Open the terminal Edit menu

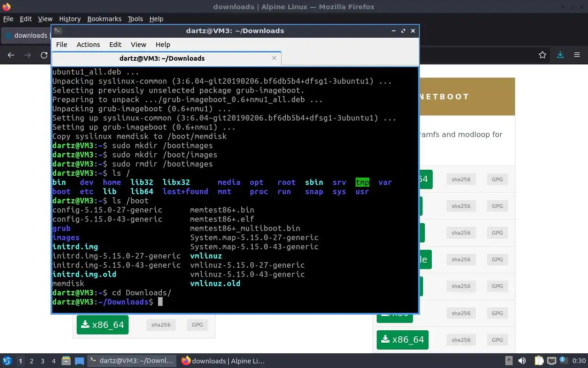pyautogui.click(x=115, y=45)
